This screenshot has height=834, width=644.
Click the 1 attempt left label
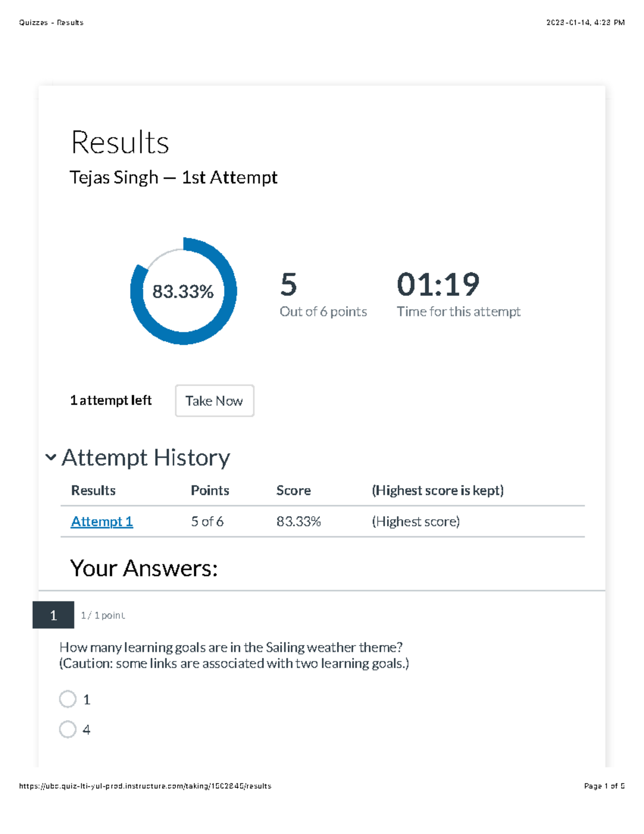click(x=111, y=401)
